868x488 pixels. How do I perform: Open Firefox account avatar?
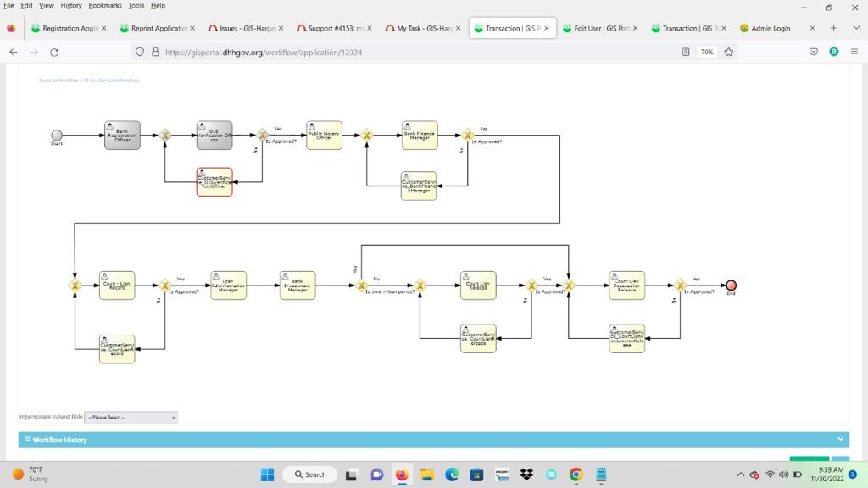coord(834,52)
